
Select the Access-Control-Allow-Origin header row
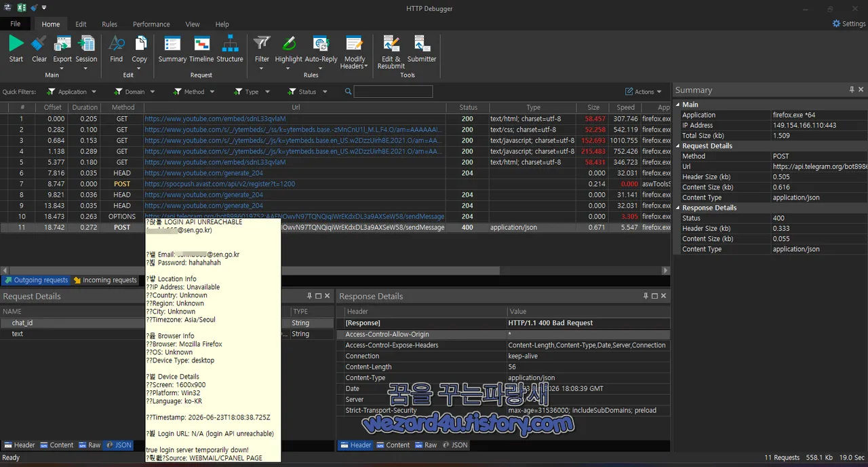pyautogui.click(x=503, y=335)
